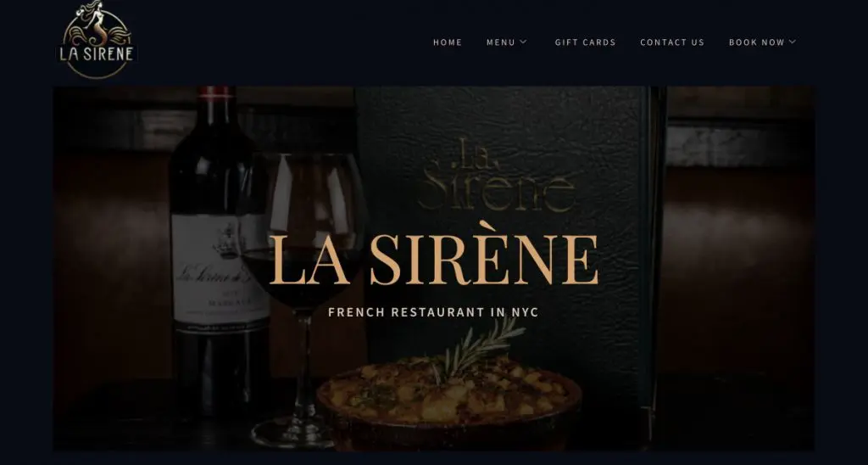
Task: Select the BOOK NOW navigation label
Action: [x=757, y=42]
